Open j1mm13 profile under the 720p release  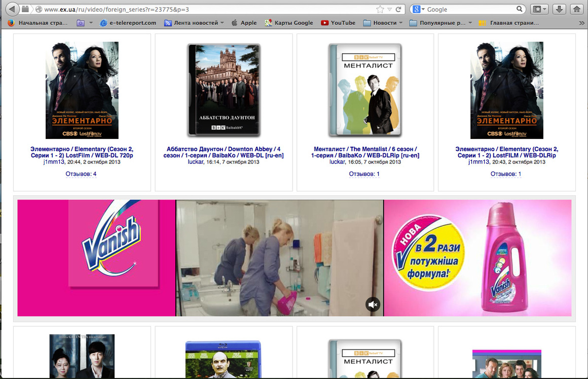coord(54,162)
